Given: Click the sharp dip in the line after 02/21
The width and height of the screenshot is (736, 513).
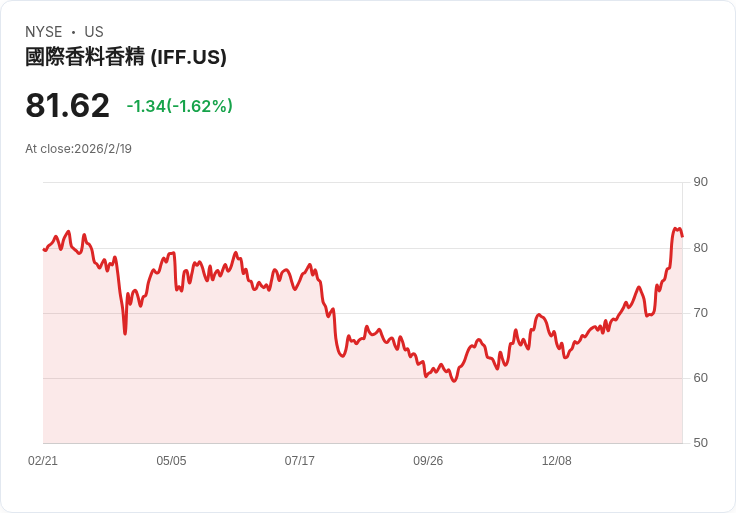Looking at the screenshot, I should tap(125, 333).
